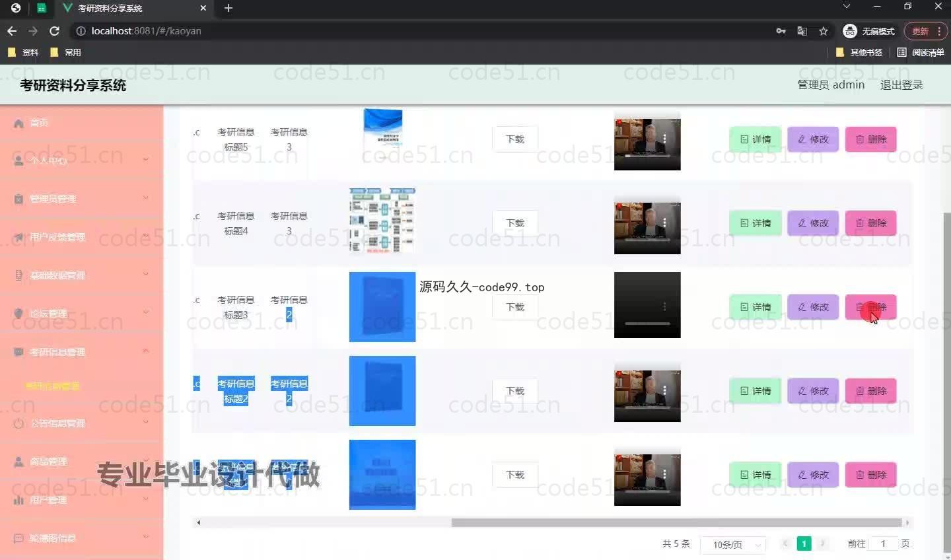Click 修改 for the 标题5 row
This screenshot has height=560, width=951.
coord(813,139)
